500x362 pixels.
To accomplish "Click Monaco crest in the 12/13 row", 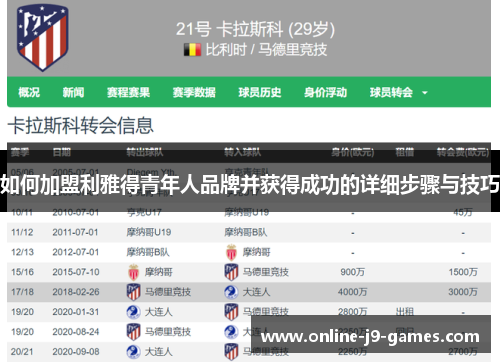I will (231, 252).
